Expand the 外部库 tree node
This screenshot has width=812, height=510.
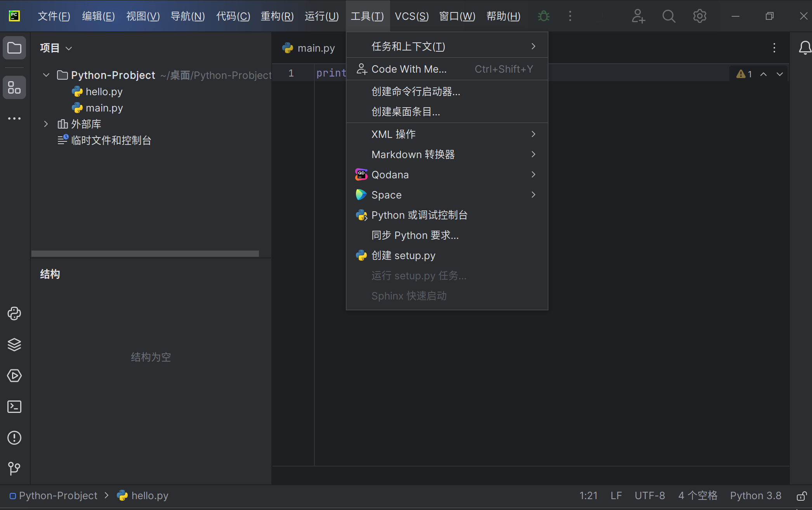tap(46, 124)
